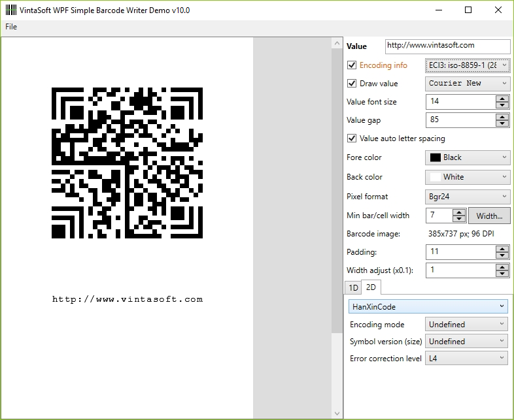Toggle the Encoding info checkbox

click(352, 65)
